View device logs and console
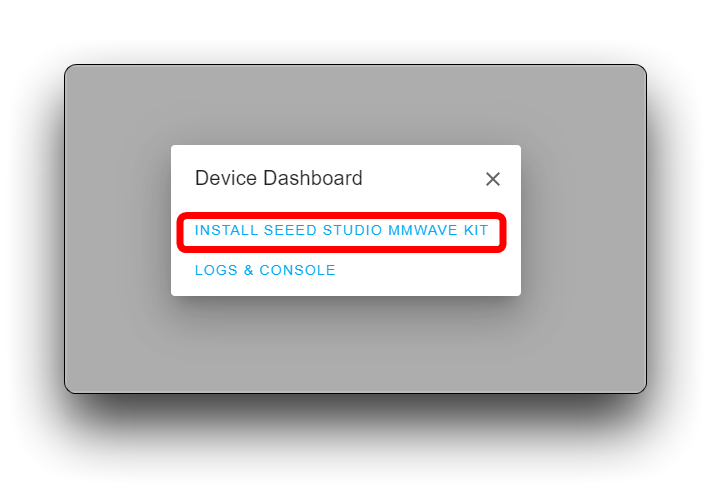Screen dimensions: 711x490 coord(265,270)
